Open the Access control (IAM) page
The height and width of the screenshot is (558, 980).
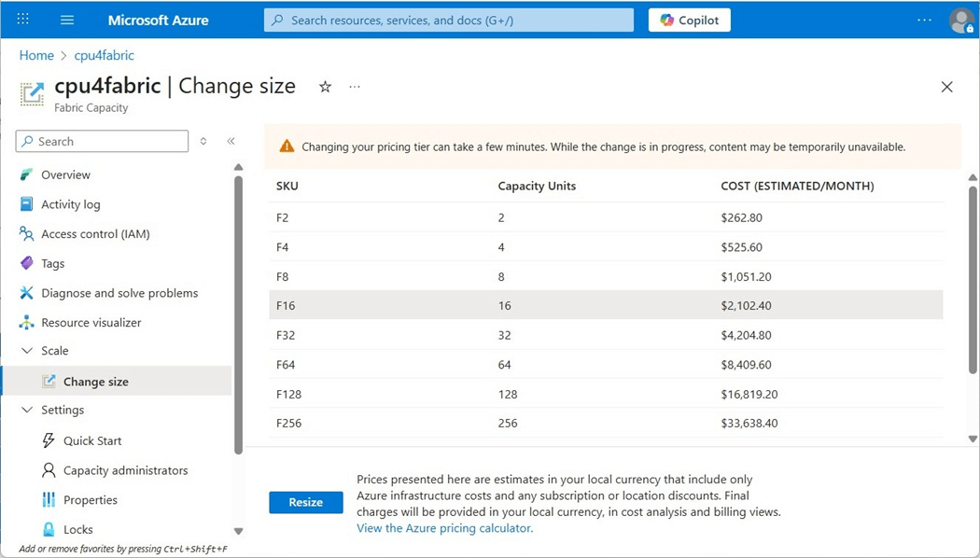pyautogui.click(x=95, y=234)
